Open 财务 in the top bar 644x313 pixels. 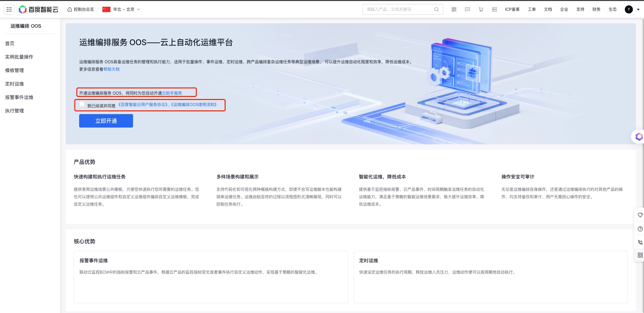point(597,9)
